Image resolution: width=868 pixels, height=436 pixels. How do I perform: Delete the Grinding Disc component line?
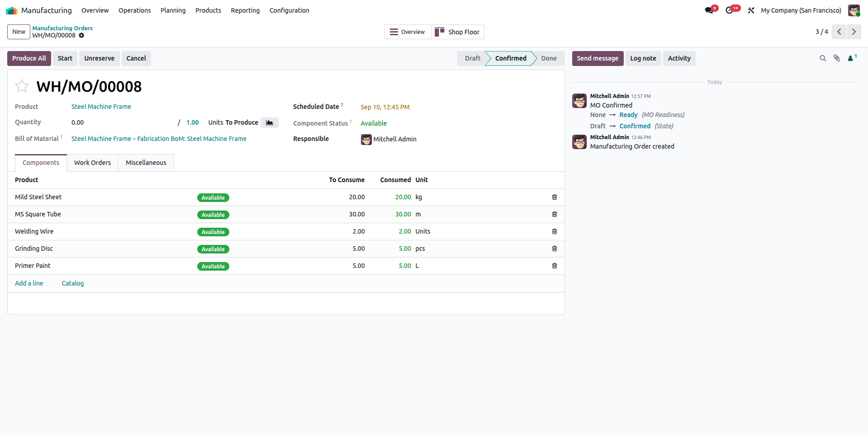[x=555, y=248]
